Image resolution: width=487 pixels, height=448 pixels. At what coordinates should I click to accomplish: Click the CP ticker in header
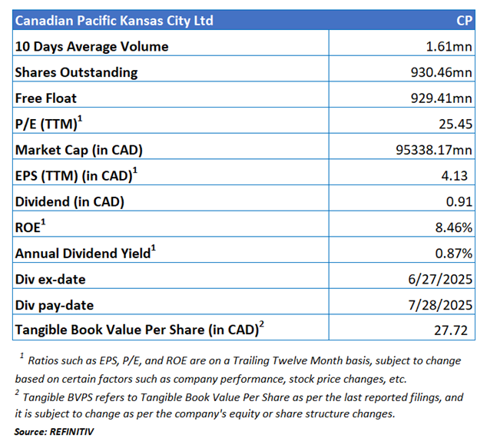464,21
